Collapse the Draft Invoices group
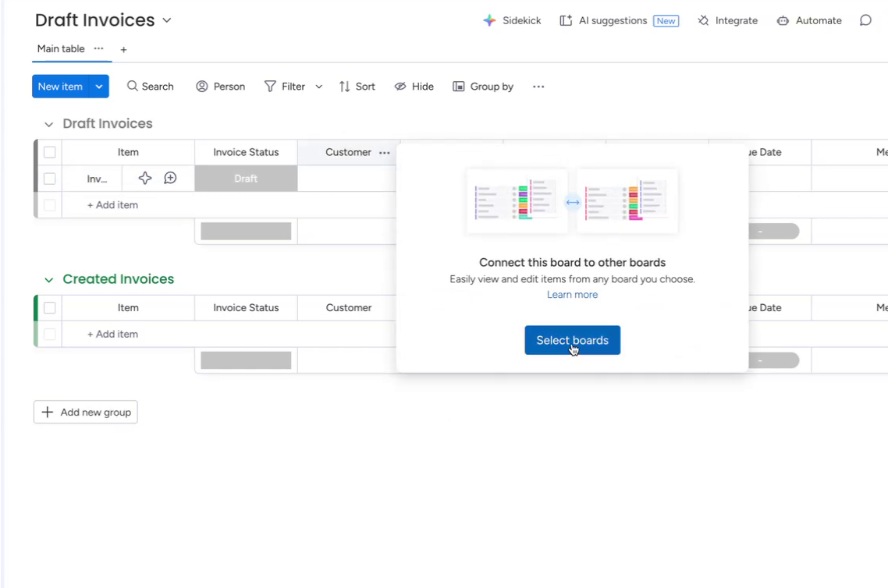The image size is (888, 588). click(48, 123)
